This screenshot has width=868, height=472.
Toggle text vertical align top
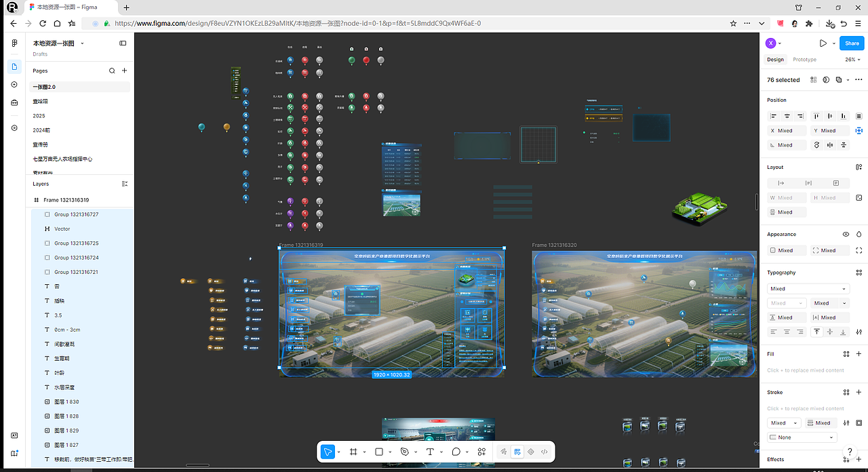tap(816, 332)
